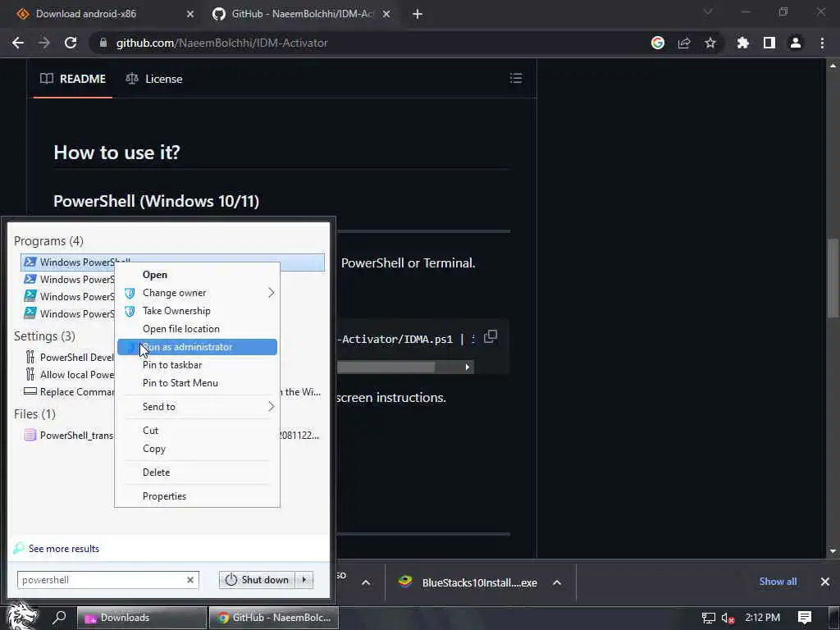Bookmark this page with star icon
Image resolution: width=840 pixels, height=630 pixels.
[710, 43]
